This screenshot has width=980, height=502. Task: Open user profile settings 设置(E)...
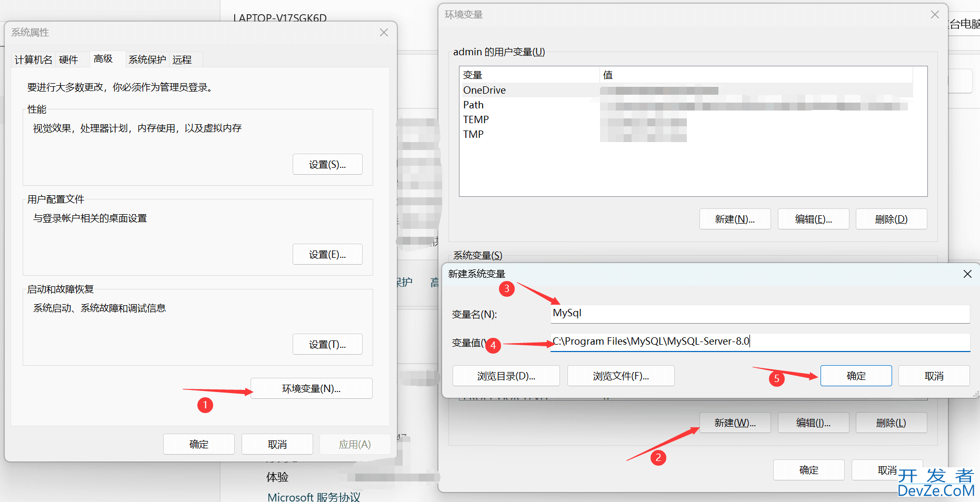click(327, 254)
